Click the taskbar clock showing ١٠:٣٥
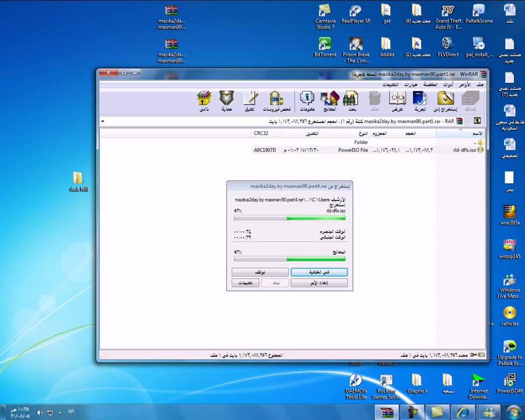The image size is (525, 420). pyautogui.click(x=20, y=412)
